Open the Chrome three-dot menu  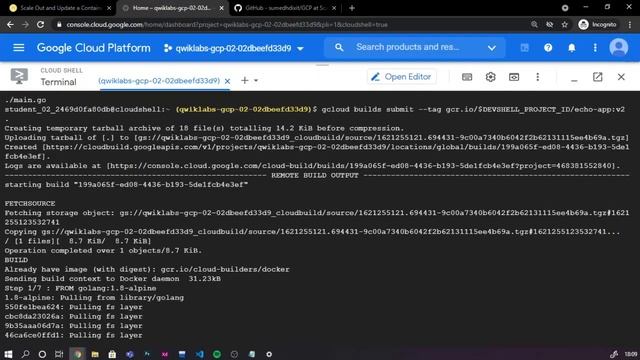coord(629,24)
